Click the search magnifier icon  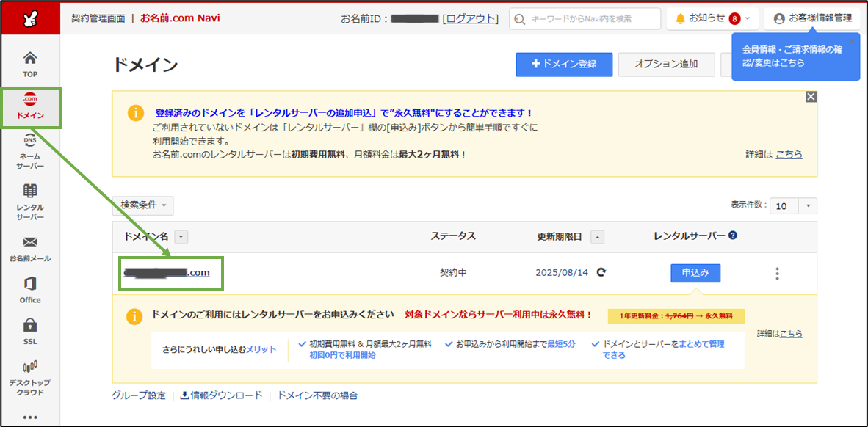[x=518, y=19]
